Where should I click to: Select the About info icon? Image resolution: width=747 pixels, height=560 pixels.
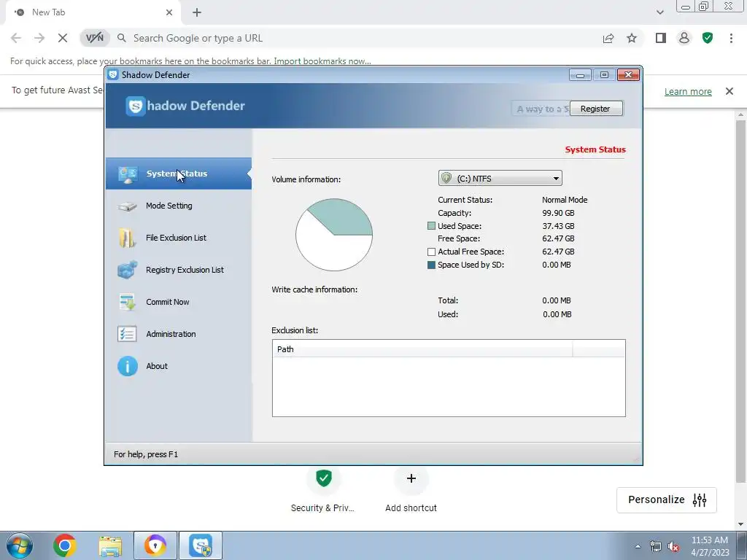click(x=128, y=366)
